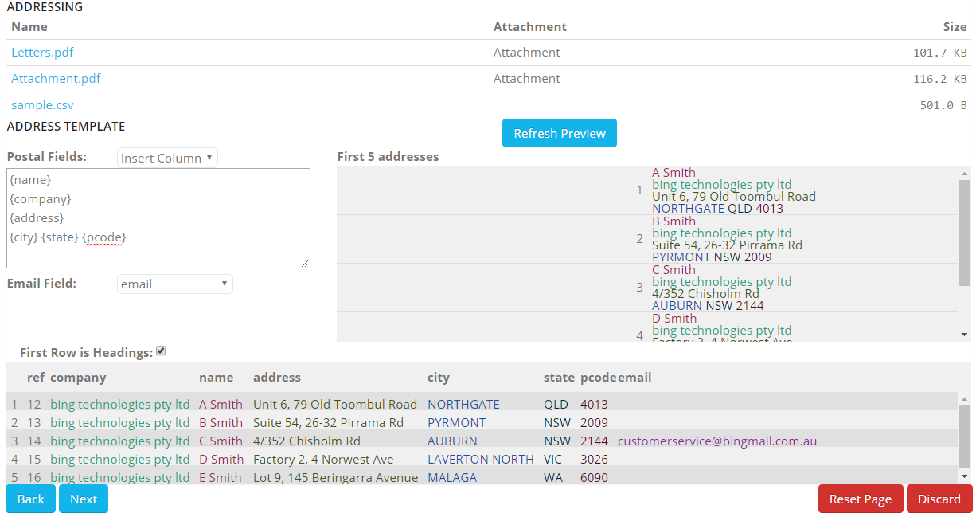The width and height of the screenshot is (980, 521).
Task: Click the data table scrollbar thumb
Action: tap(965, 436)
